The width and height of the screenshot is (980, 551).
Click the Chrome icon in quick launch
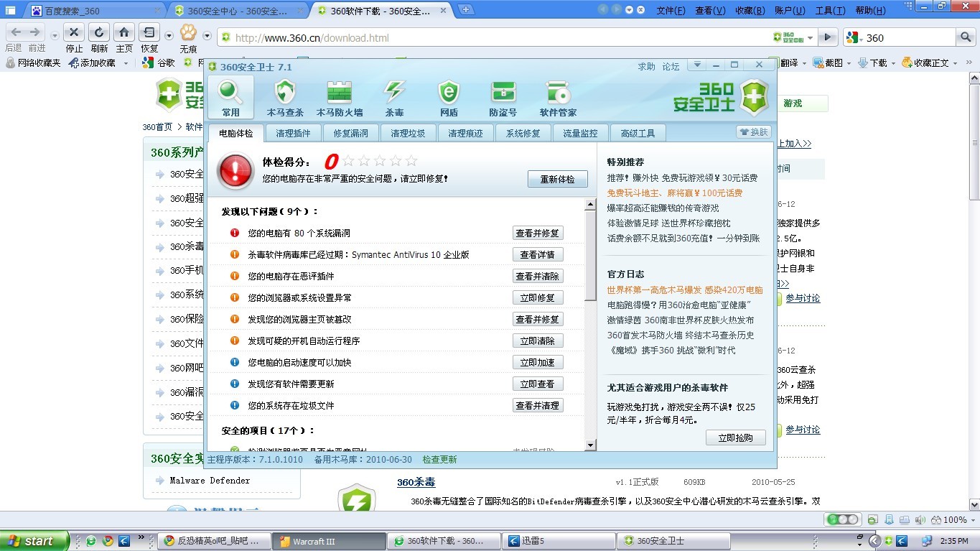tap(108, 541)
